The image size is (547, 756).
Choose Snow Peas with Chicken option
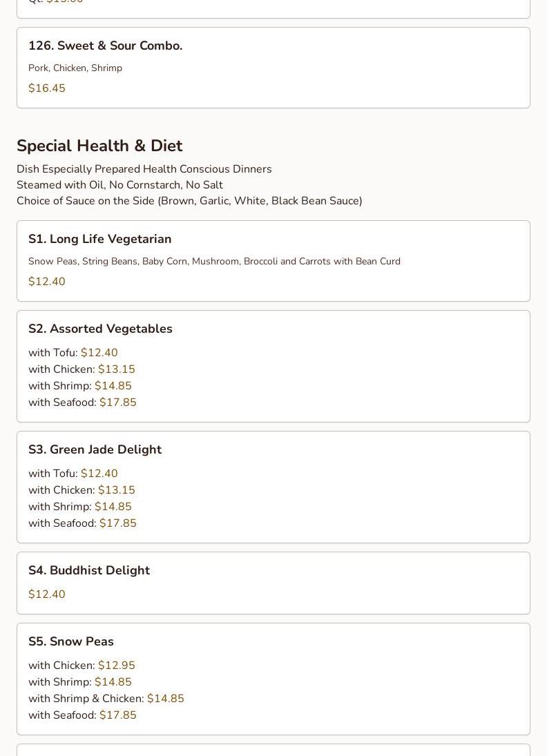click(81, 666)
